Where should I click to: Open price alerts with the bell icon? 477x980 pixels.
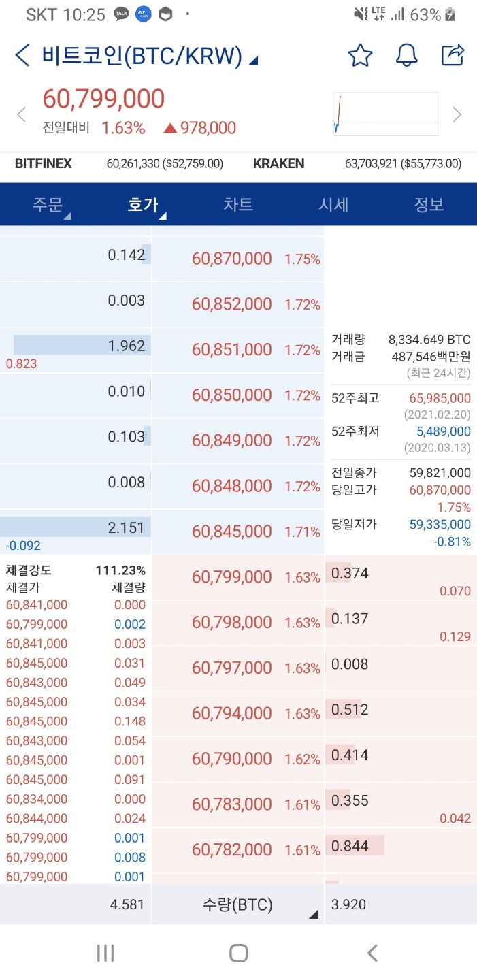click(x=406, y=55)
